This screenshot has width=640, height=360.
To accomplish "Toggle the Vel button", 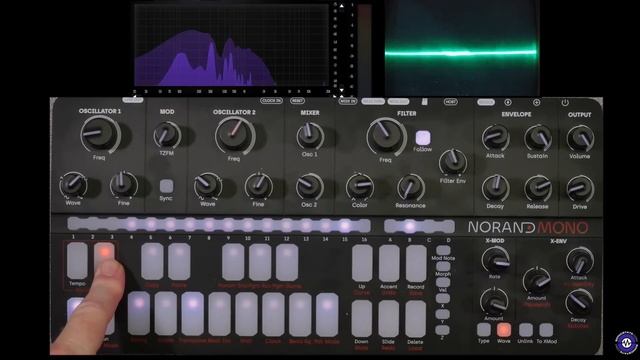I will pos(443,282).
